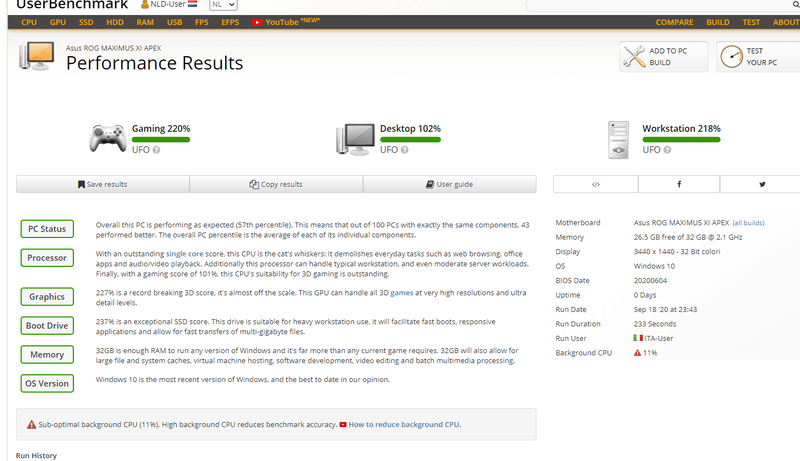Open the RAM menu item
This screenshot has width=800, height=461.
(145, 22)
